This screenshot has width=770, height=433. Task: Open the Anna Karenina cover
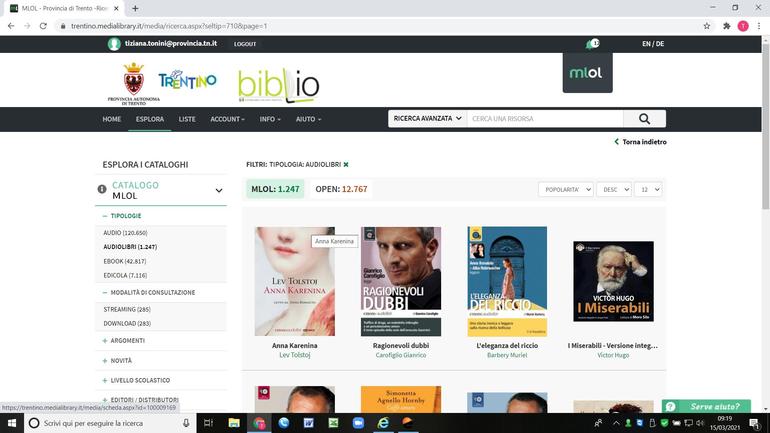(295, 281)
